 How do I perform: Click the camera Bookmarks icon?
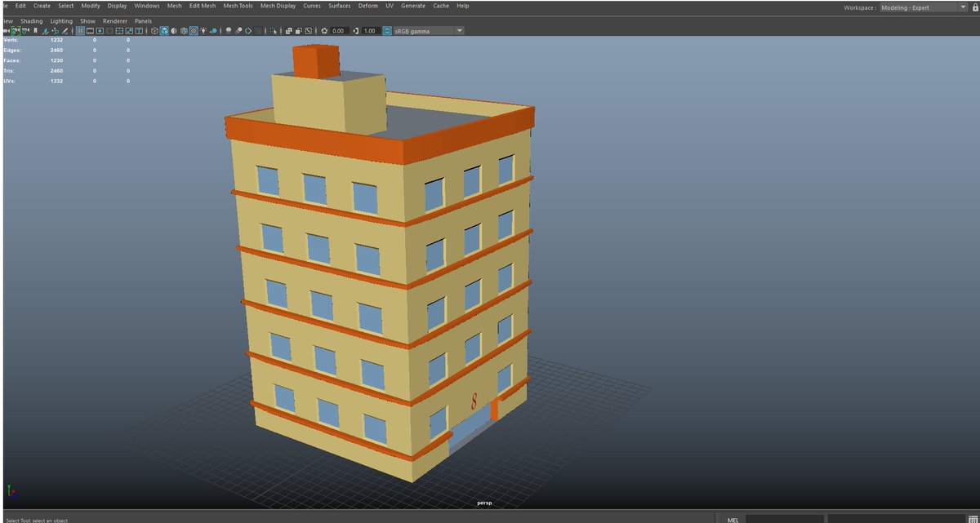[x=35, y=31]
